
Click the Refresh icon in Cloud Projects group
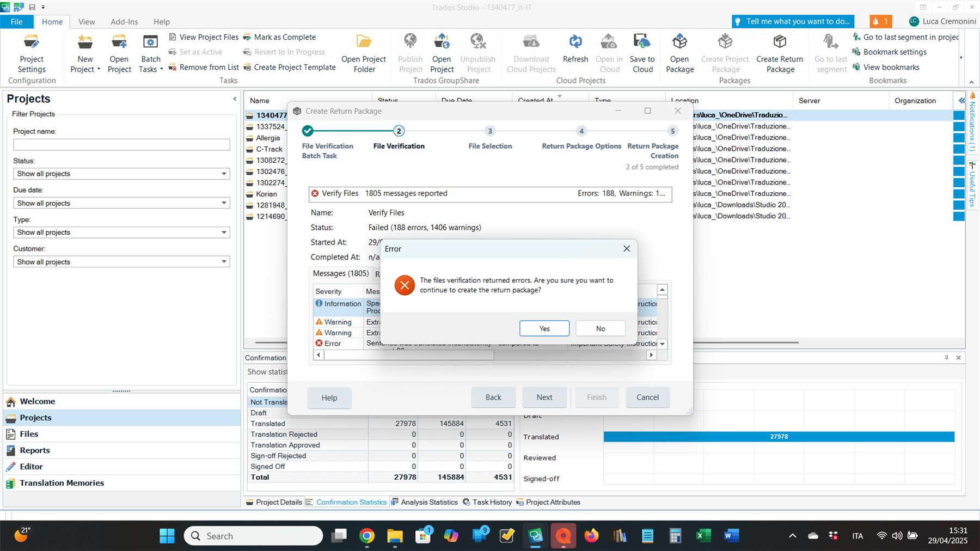(x=575, y=52)
